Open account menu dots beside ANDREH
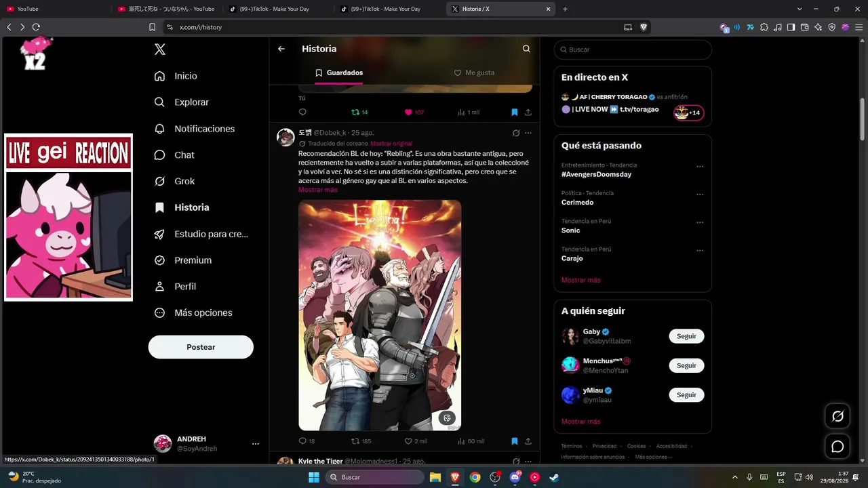The width and height of the screenshot is (868, 488). tap(256, 444)
